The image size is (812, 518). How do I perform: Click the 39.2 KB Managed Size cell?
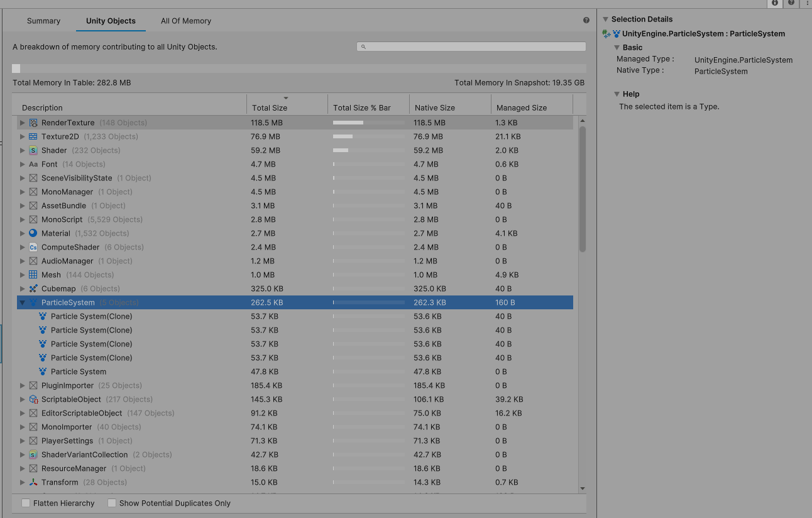[509, 399]
